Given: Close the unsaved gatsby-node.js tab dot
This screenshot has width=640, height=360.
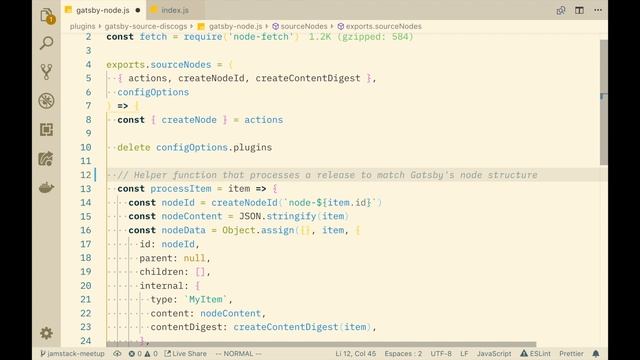Looking at the screenshot, I should [x=138, y=10].
